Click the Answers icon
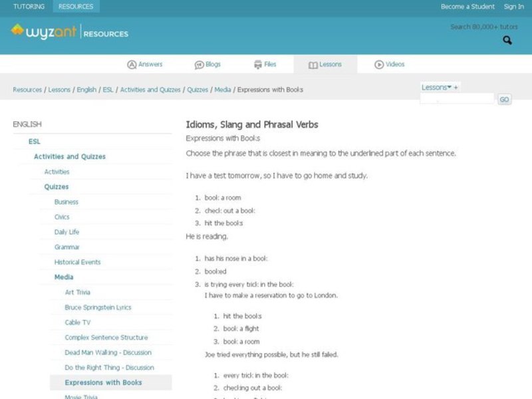Viewport: 532px width, 399px height. pyautogui.click(x=132, y=65)
